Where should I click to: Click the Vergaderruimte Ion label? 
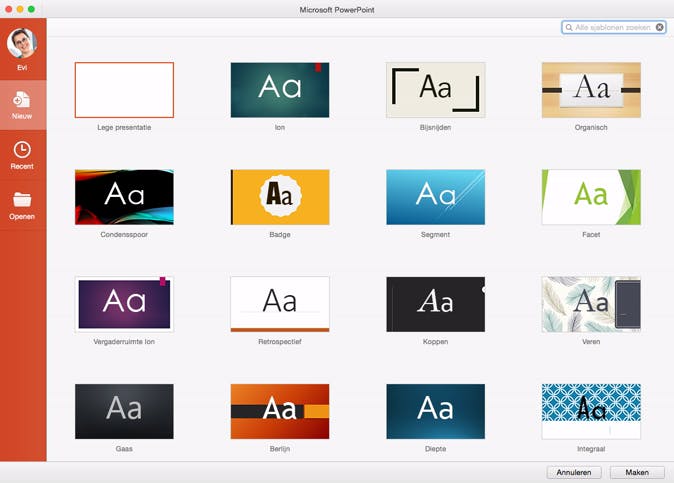pyautogui.click(x=124, y=342)
